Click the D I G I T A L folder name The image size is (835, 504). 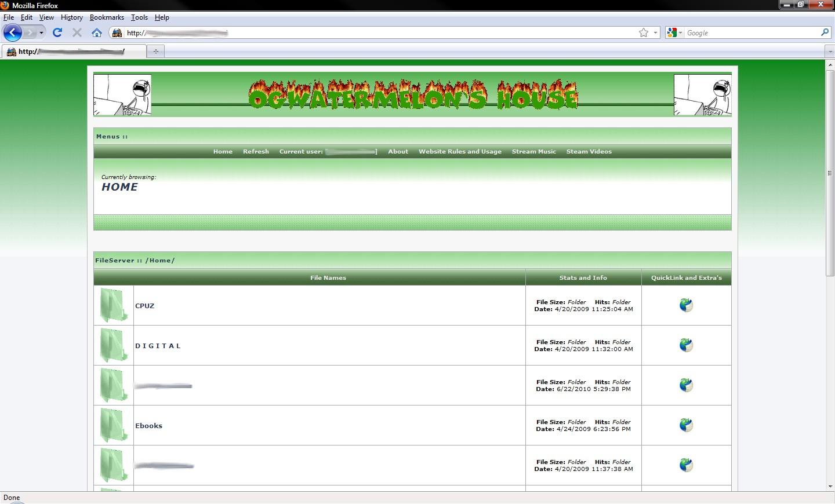[x=158, y=346]
